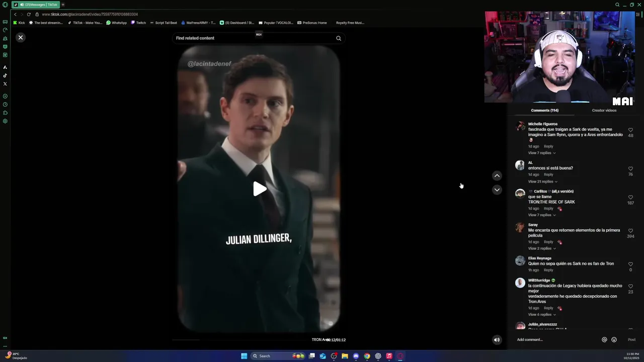Screen dimensions: 644x362
Task: Reply to Michelle Figueroa's comment
Action: click(548, 146)
